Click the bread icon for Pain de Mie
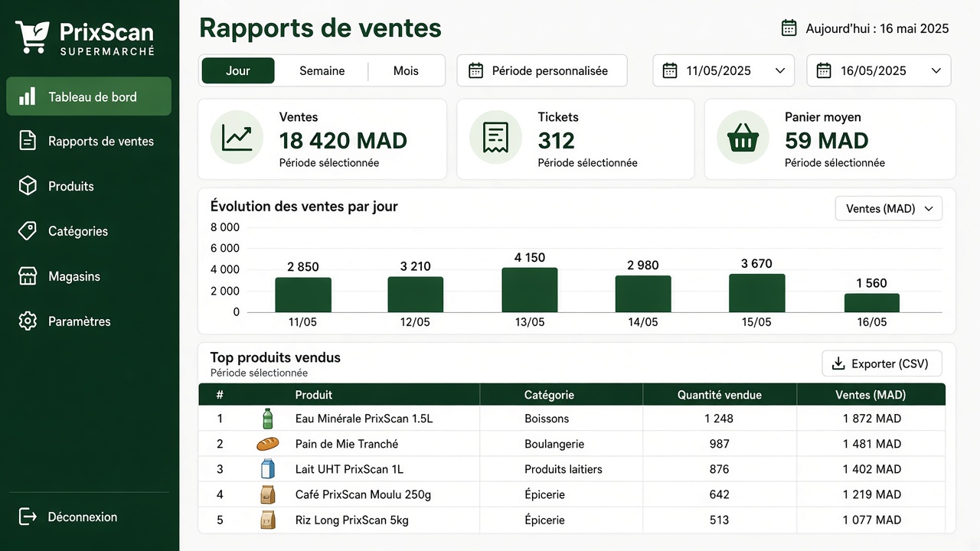This screenshot has width=980, height=551. click(x=267, y=444)
